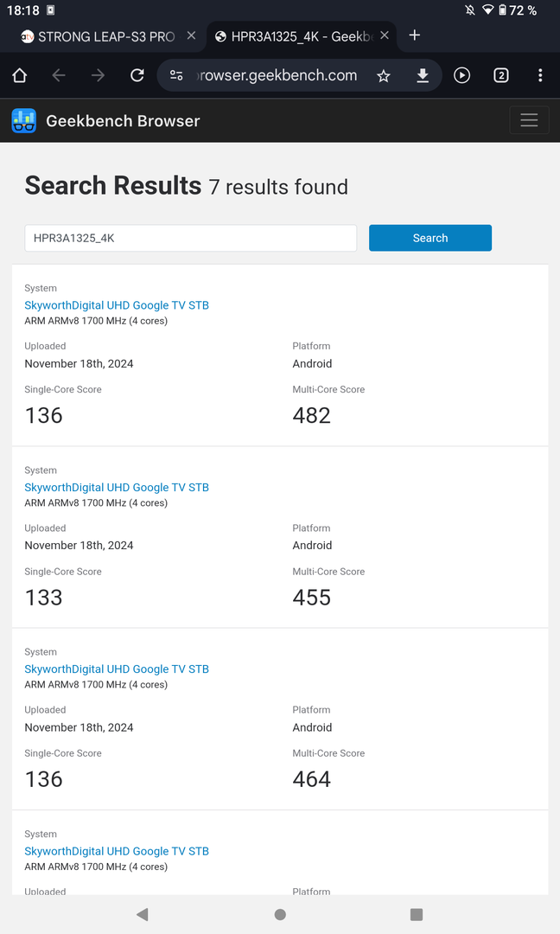This screenshot has width=560, height=934.
Task: Open the browser three-dot overflow menu
Action: pos(540,75)
